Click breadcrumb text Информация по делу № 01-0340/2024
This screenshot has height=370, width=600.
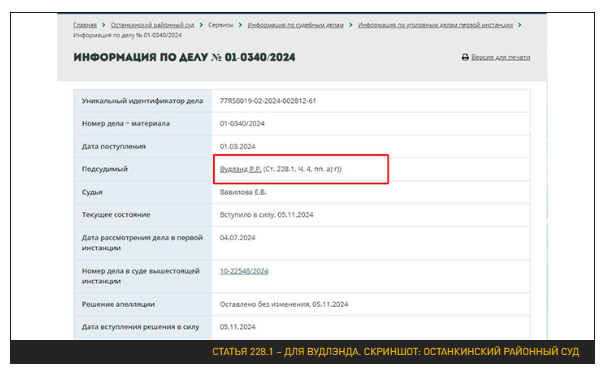click(x=127, y=35)
